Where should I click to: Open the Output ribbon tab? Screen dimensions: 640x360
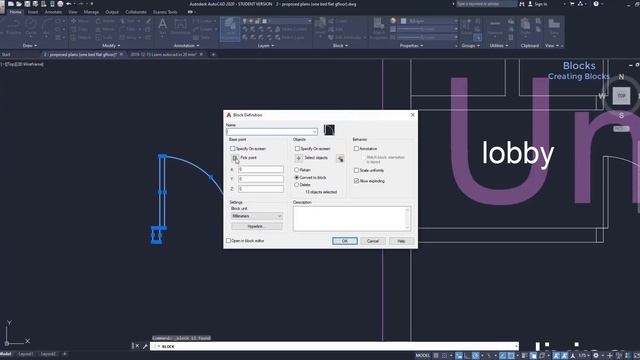point(112,12)
